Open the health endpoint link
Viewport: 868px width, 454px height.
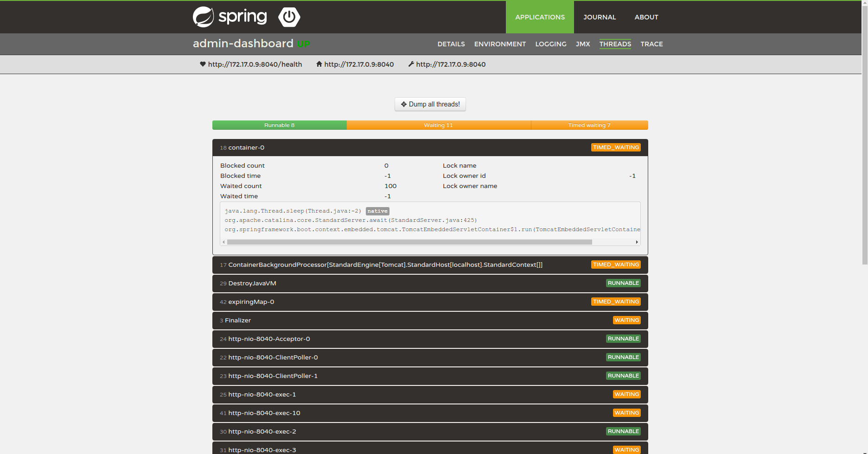click(x=255, y=64)
